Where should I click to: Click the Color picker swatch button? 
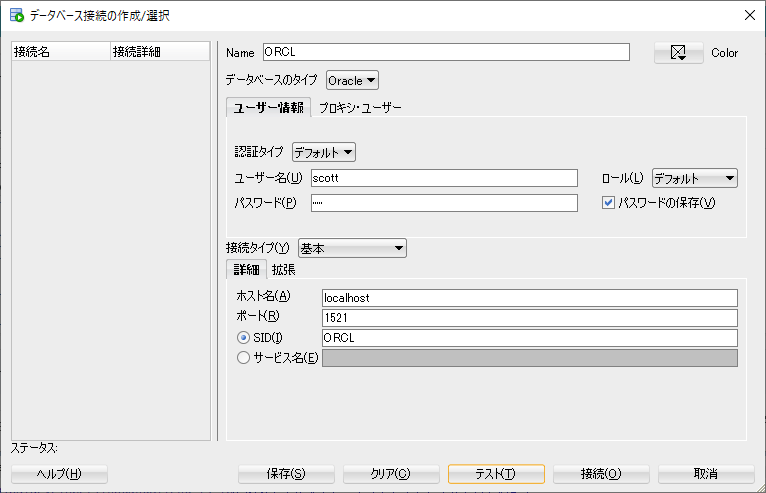click(x=679, y=53)
